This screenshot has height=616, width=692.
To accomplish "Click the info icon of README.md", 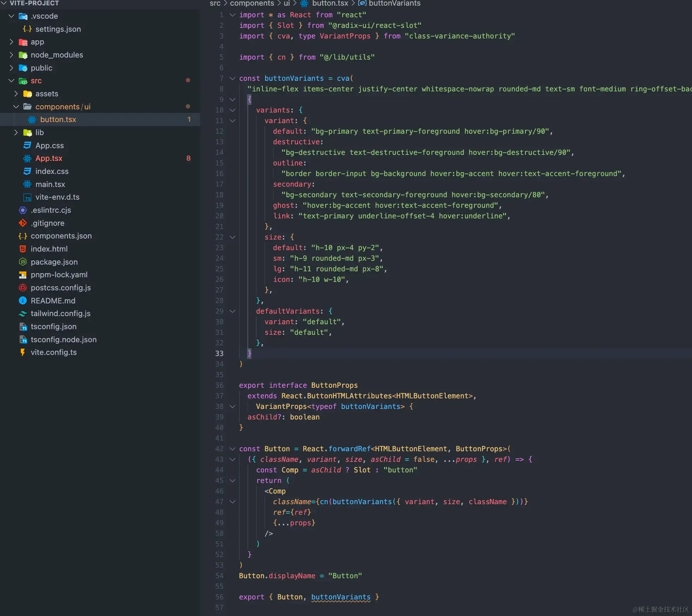I will click(23, 301).
